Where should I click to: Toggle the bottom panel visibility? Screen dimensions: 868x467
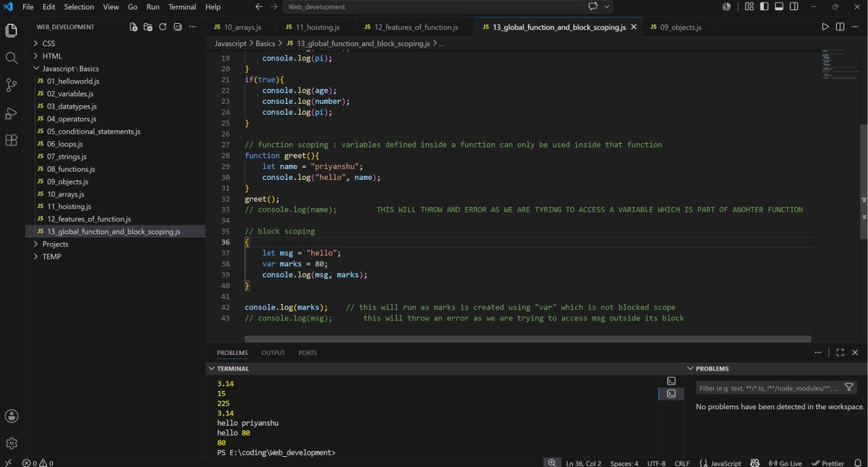(779, 7)
